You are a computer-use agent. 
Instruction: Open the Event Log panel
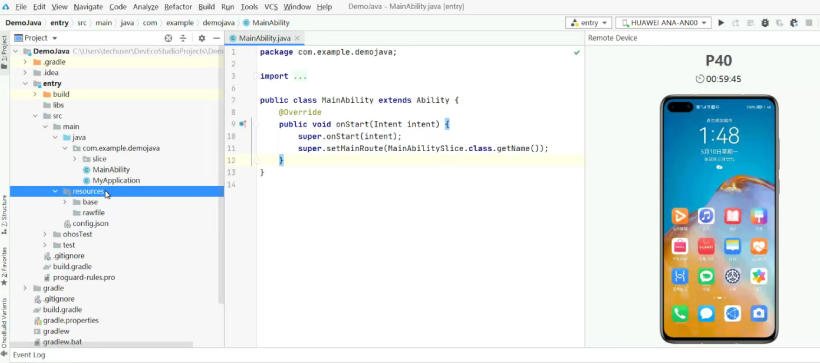pyautogui.click(x=29, y=355)
